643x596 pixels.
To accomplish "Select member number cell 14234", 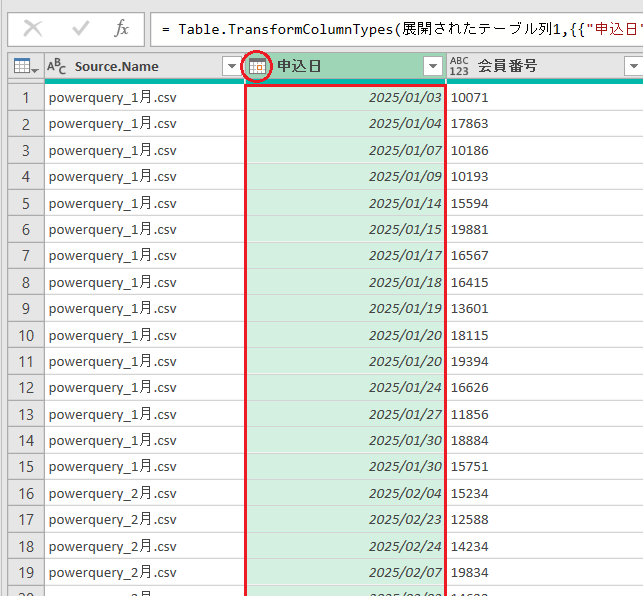I will click(545, 546).
